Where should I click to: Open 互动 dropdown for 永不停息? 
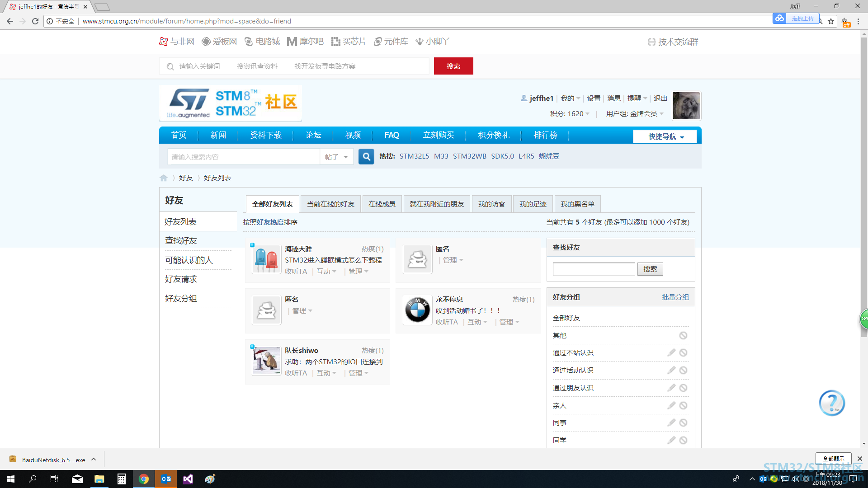(477, 322)
